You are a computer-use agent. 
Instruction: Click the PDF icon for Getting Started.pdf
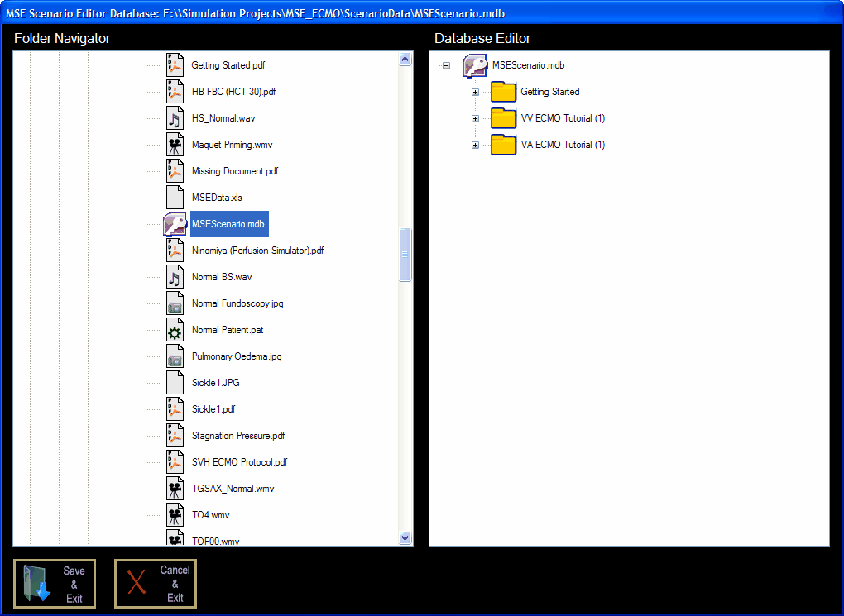(x=175, y=65)
